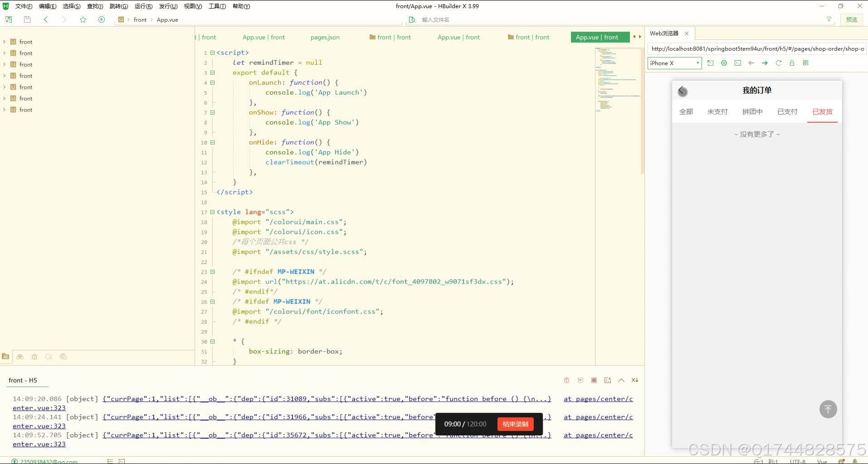Click the console debug bug icon
Viewport: 868px width, 464px height.
pyautogui.click(x=566, y=380)
